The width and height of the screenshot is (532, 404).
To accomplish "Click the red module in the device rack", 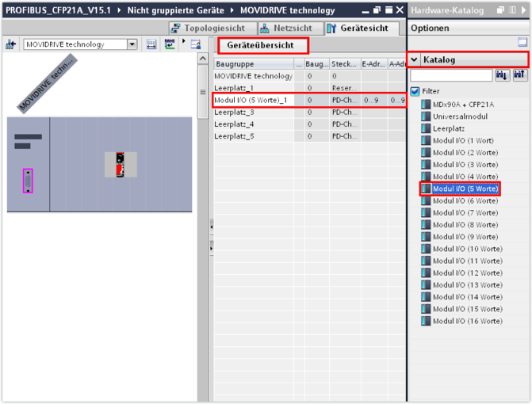I will tap(121, 164).
